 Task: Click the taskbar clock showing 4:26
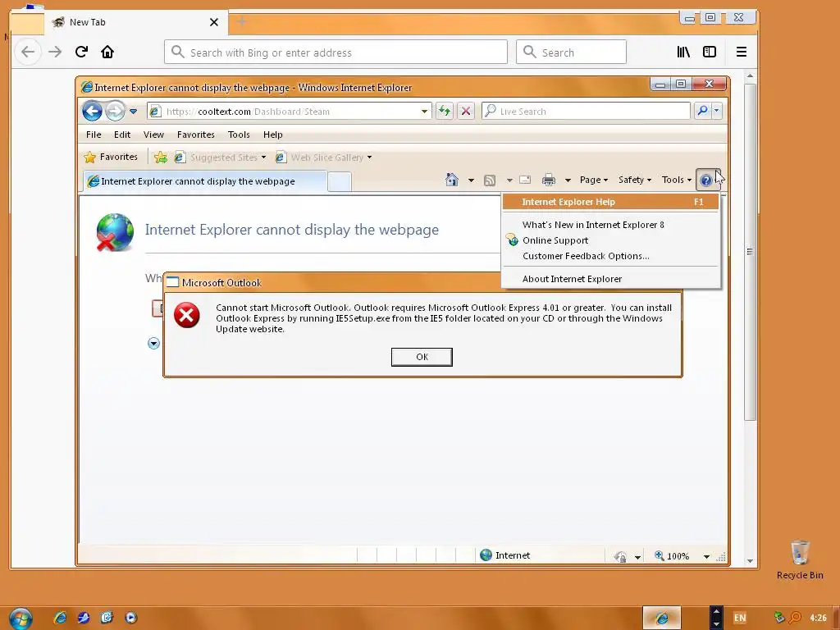point(818,618)
